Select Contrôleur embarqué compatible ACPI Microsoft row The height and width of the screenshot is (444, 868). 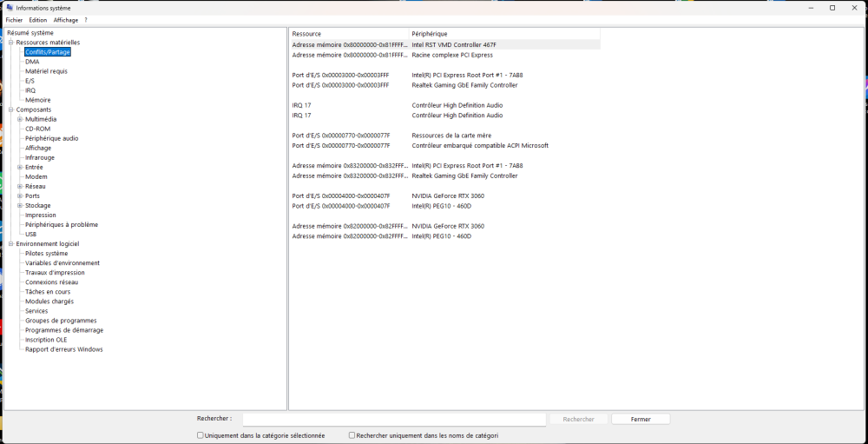click(445, 146)
